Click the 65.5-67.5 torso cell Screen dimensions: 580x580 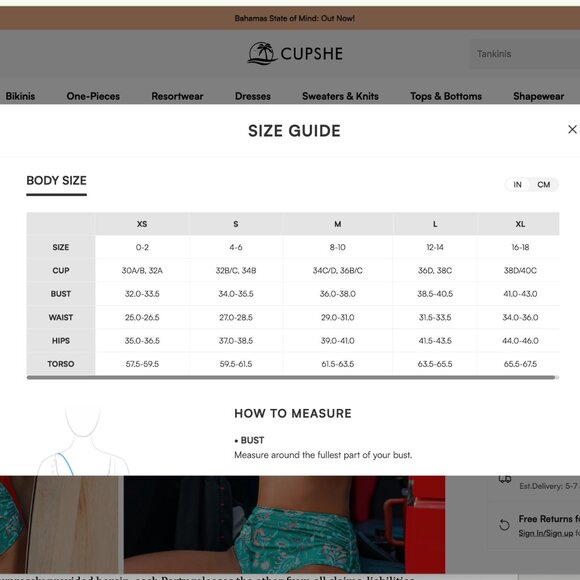520,364
